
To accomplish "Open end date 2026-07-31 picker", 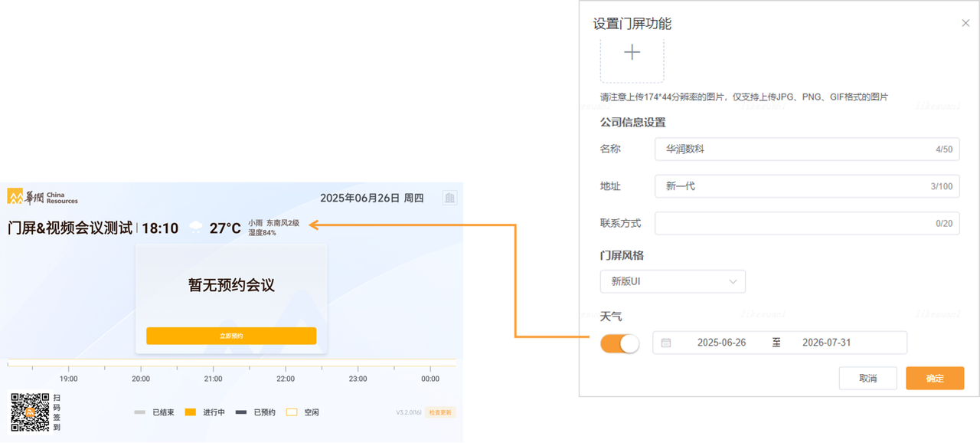I will (x=826, y=343).
